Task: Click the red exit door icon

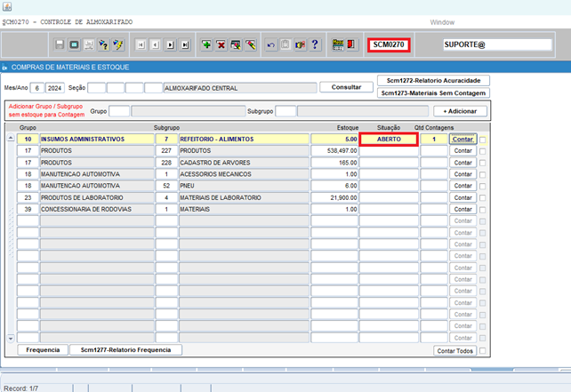Action: pos(351,44)
